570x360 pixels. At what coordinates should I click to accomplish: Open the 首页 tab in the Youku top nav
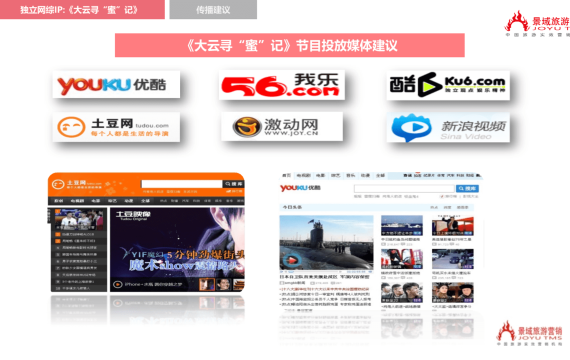click(x=286, y=175)
